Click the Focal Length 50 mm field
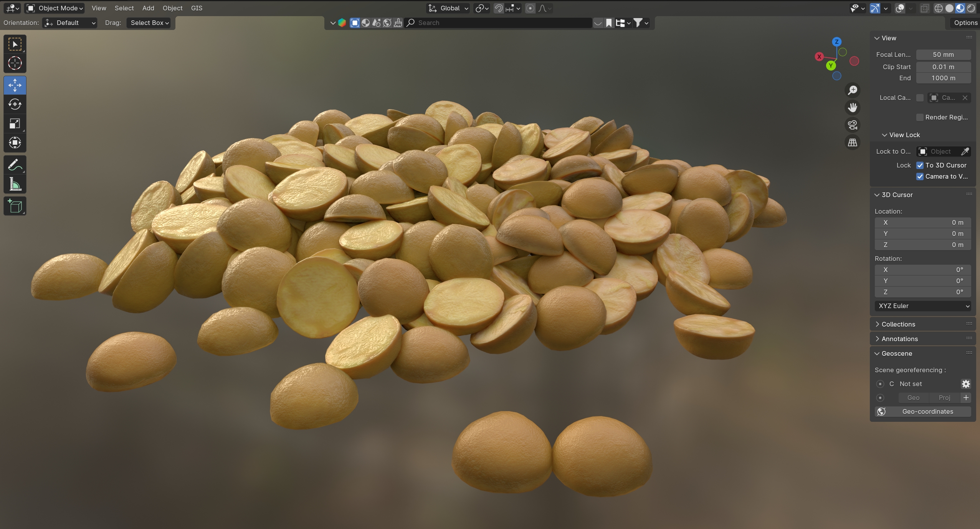 coord(943,55)
